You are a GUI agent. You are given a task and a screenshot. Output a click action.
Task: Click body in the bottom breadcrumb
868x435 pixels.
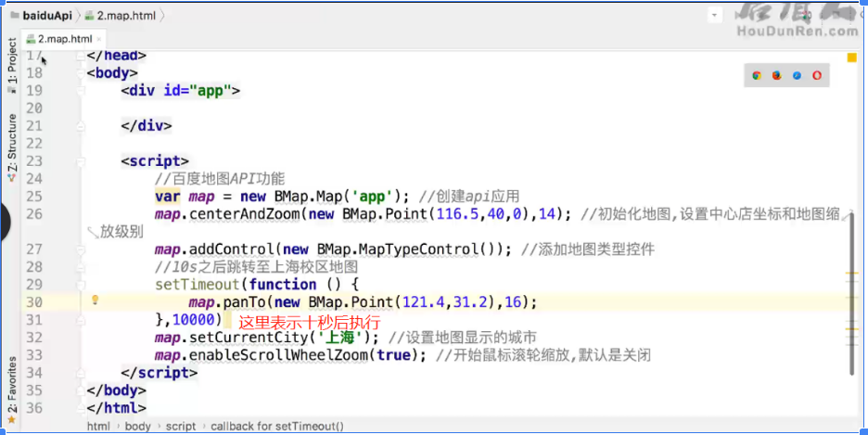coord(138,426)
